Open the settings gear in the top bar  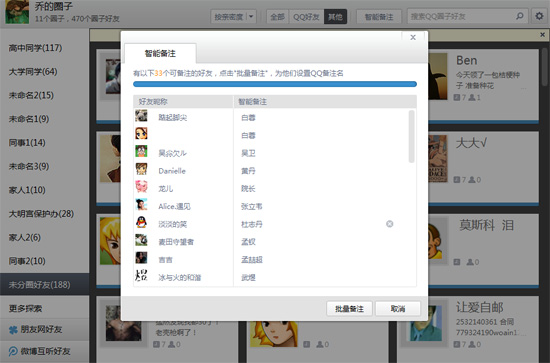tap(539, 16)
